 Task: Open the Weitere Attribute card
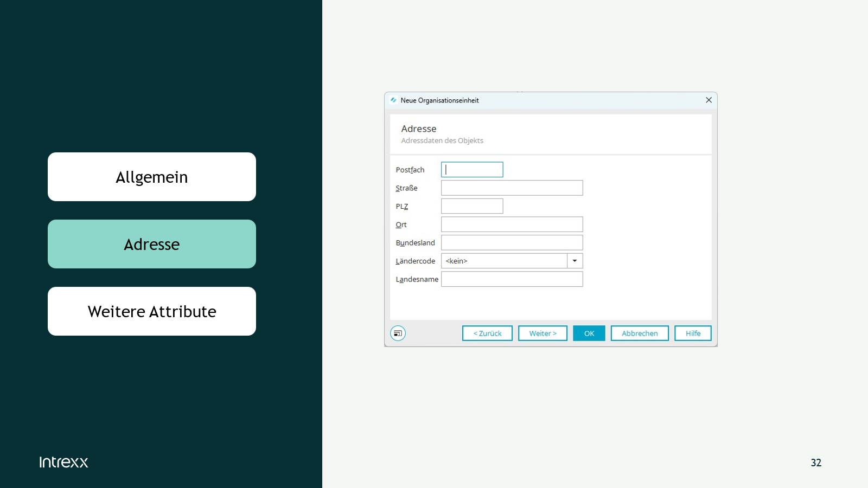click(152, 311)
